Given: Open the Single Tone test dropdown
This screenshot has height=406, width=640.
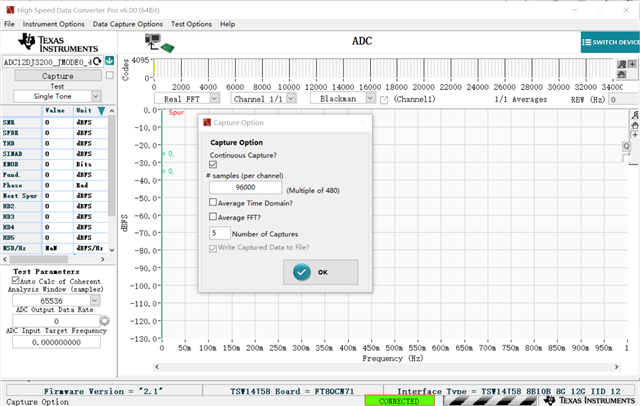Looking at the screenshot, I should point(96,96).
